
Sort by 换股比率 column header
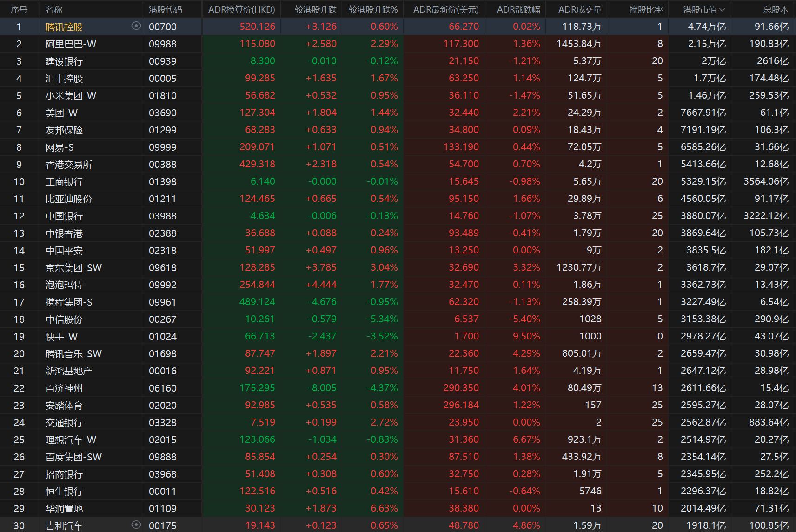click(x=646, y=9)
